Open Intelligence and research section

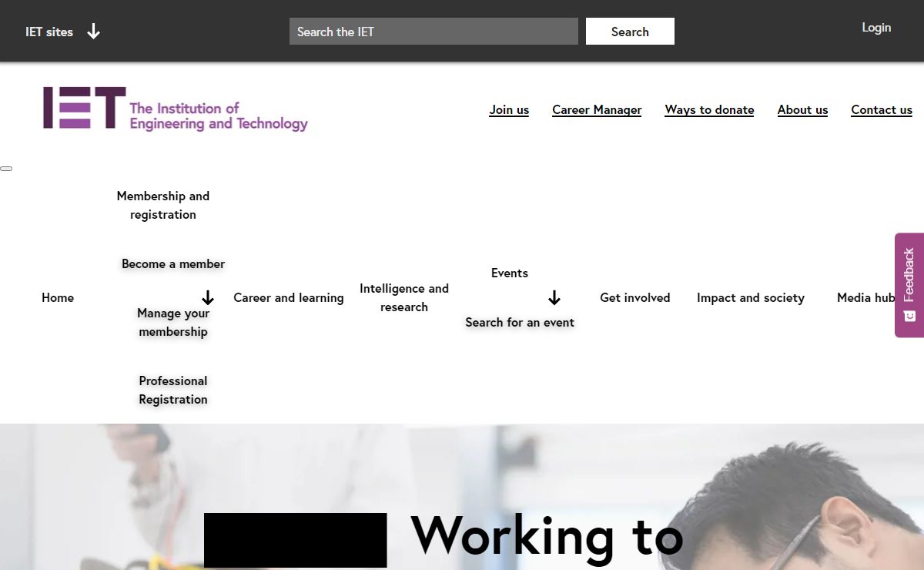coord(404,298)
